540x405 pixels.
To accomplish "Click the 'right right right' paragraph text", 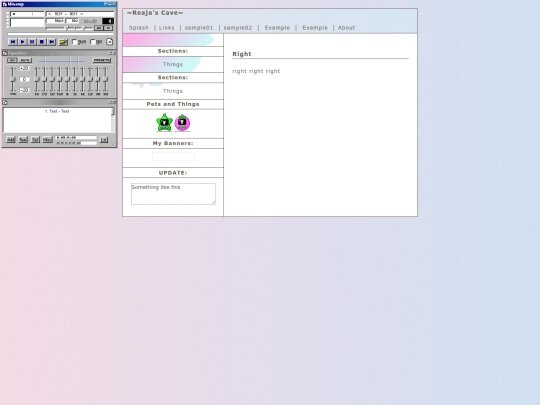I will pos(256,71).
